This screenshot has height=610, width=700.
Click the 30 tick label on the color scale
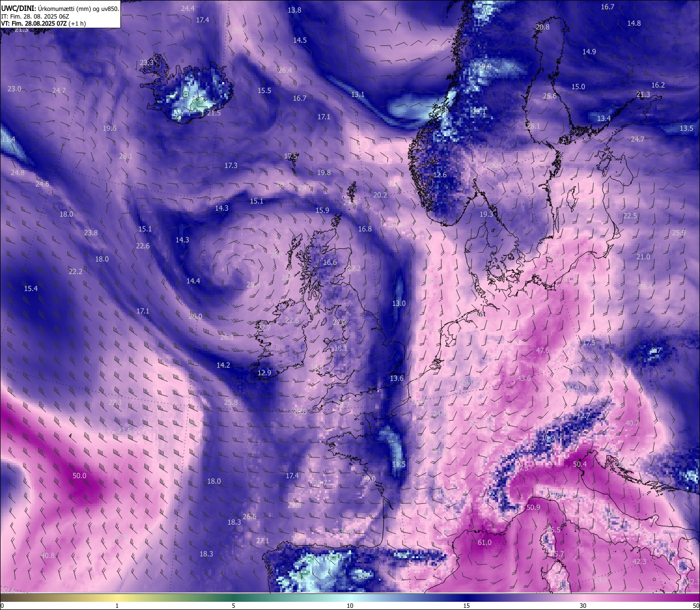(x=583, y=606)
